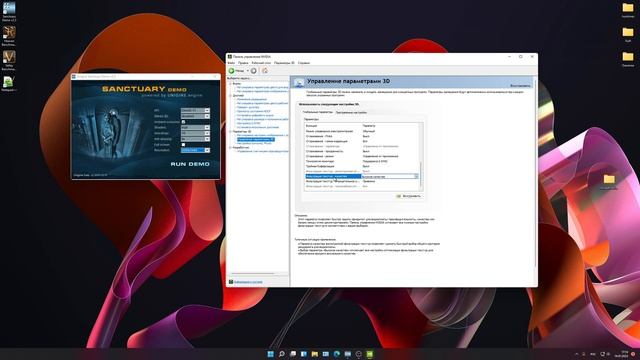
Task: Click Восстановить button below the settings list
Action: click(x=408, y=196)
